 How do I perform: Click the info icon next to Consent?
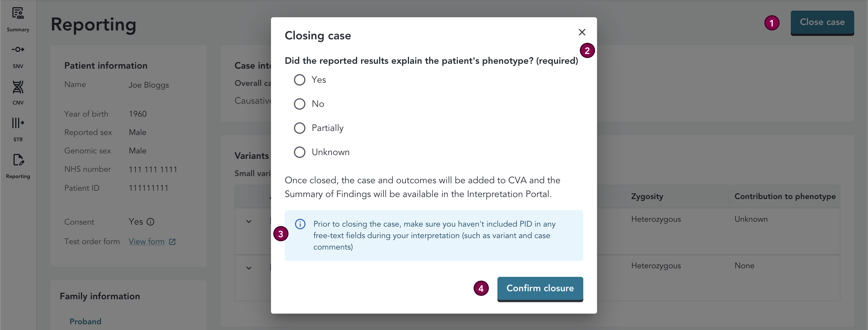coord(151,222)
